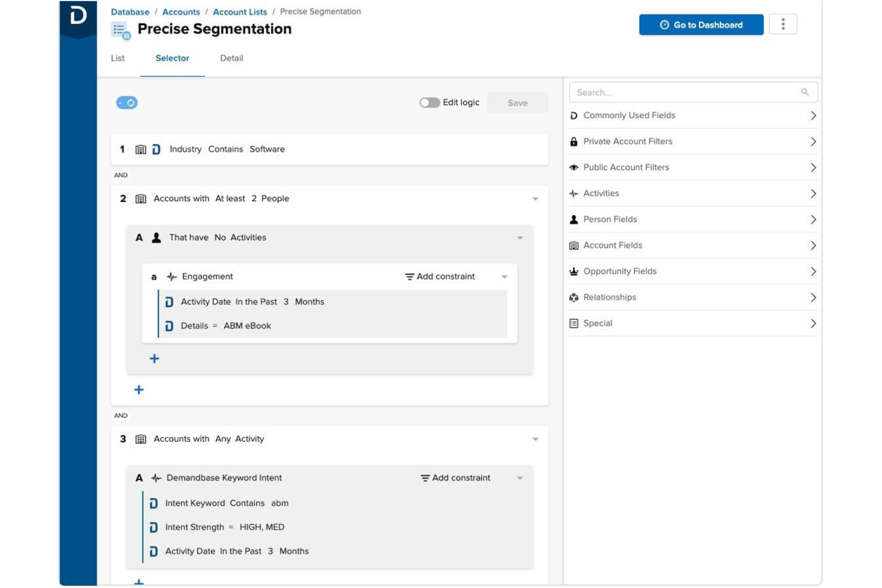Click the 'Any' value in row 3
This screenshot has width=882, height=588.
point(223,439)
